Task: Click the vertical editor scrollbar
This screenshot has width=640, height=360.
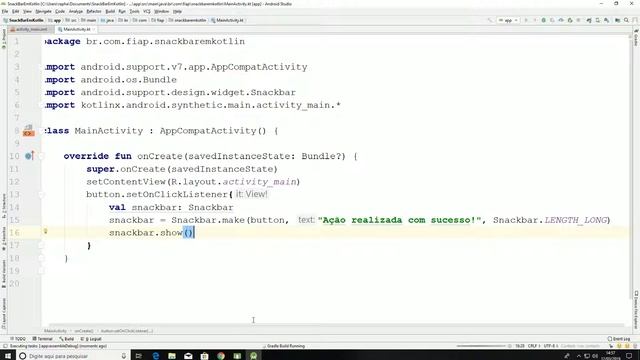Action: (632, 167)
